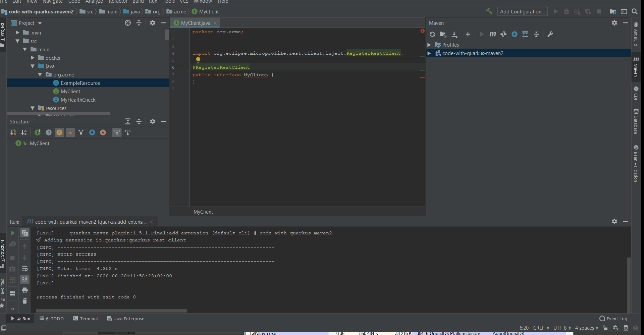This screenshot has height=335, width=644.
Task: Select MyHealthCheck in the project tree
Action: (x=78, y=100)
